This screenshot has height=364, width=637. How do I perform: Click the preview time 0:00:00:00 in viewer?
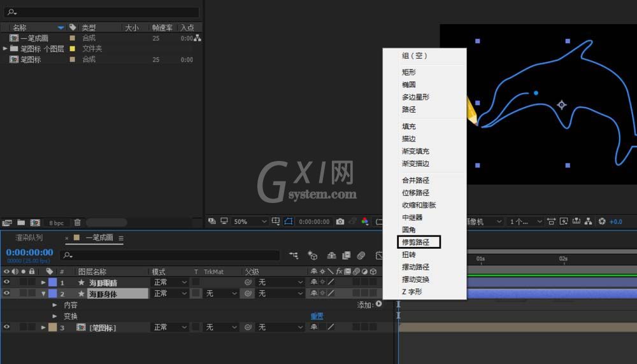point(314,221)
